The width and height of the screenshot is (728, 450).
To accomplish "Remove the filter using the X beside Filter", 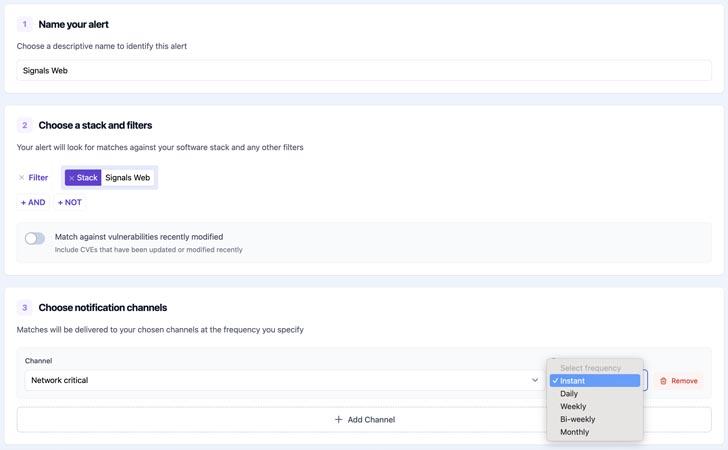I will pyautogui.click(x=22, y=178).
